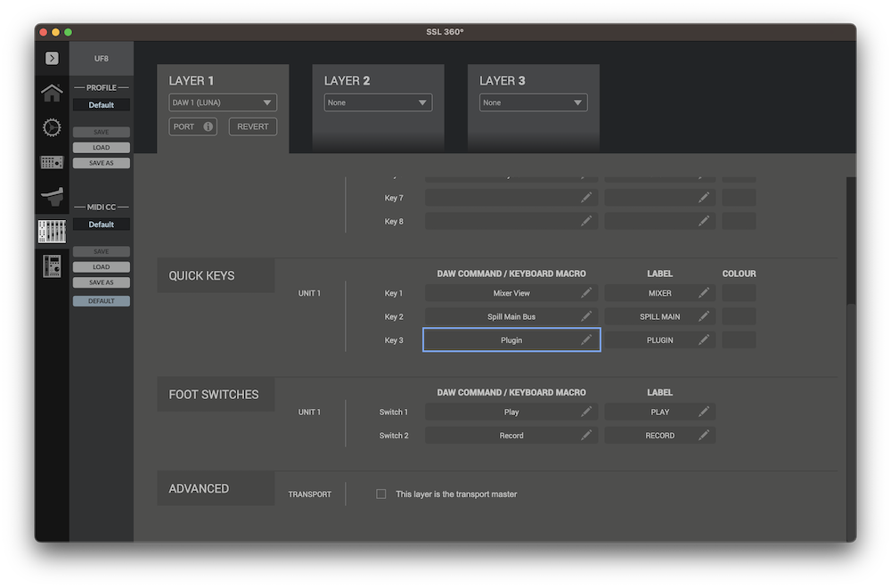891x588 pixels.
Task: Click SAVE AS under PROFILE
Action: (x=102, y=163)
